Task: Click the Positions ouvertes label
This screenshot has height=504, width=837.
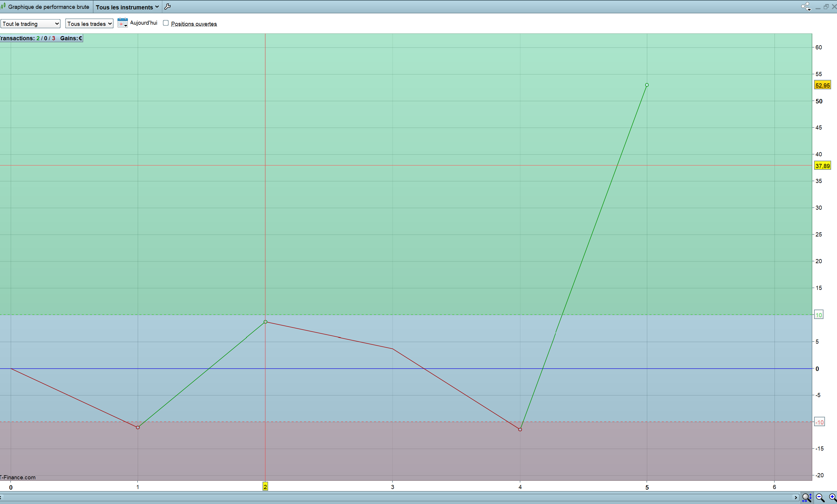Action: (194, 24)
